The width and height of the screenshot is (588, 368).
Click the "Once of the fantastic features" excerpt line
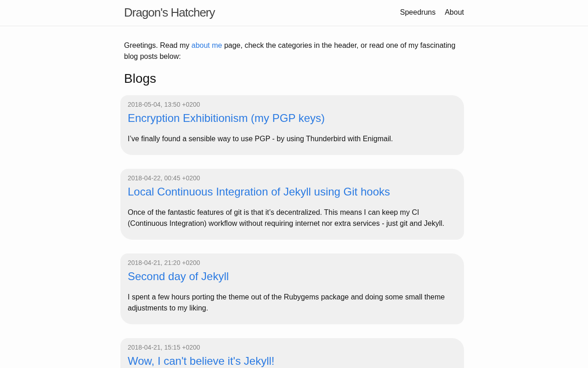pyautogui.click(x=273, y=213)
